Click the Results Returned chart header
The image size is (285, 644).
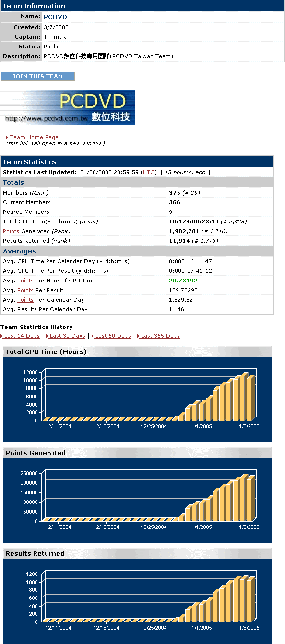tap(137, 553)
